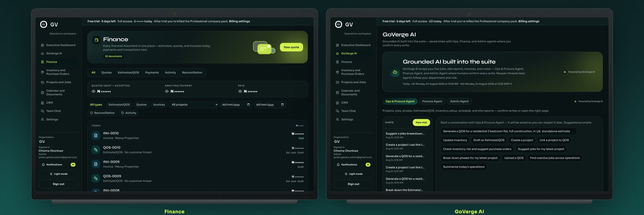Click the Projects and Jobs icon in GoVerge AI screen sidebar
644x215 pixels.
(337, 82)
